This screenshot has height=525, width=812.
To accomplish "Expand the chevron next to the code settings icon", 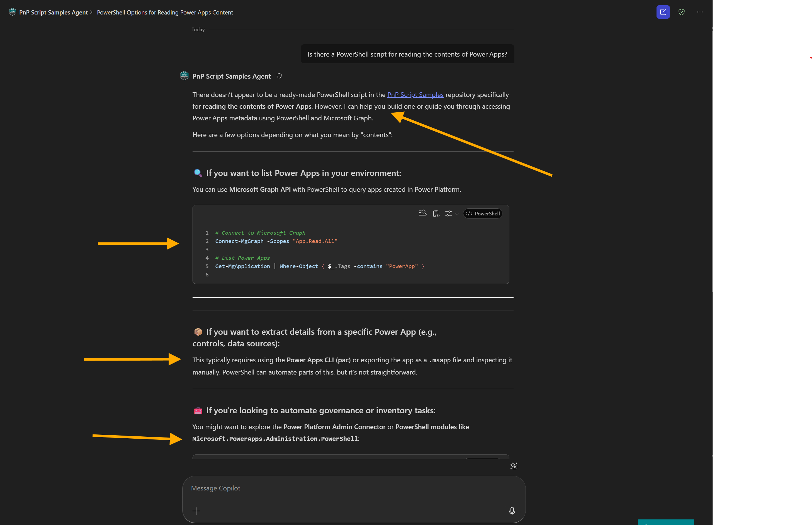I will click(457, 214).
